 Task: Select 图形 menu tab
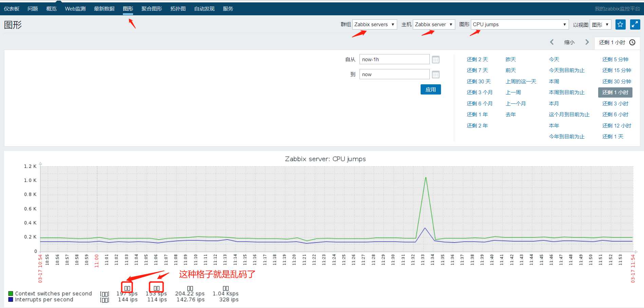pos(128,8)
